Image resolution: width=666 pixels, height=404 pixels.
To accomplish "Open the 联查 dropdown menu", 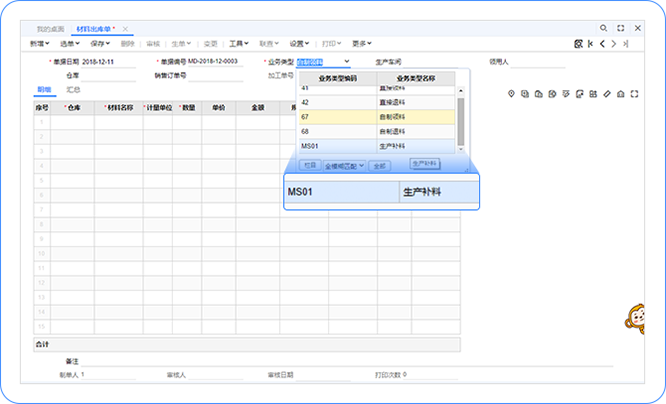I will (x=269, y=44).
